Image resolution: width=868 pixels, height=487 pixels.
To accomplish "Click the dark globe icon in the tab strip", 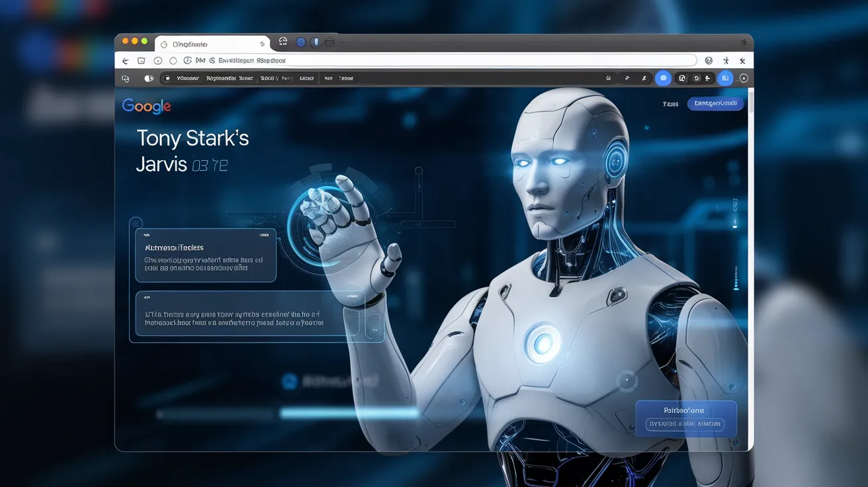I will point(329,42).
